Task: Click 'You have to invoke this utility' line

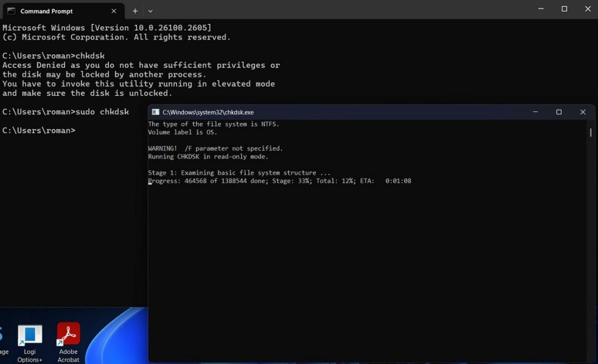Action: pyautogui.click(x=138, y=84)
